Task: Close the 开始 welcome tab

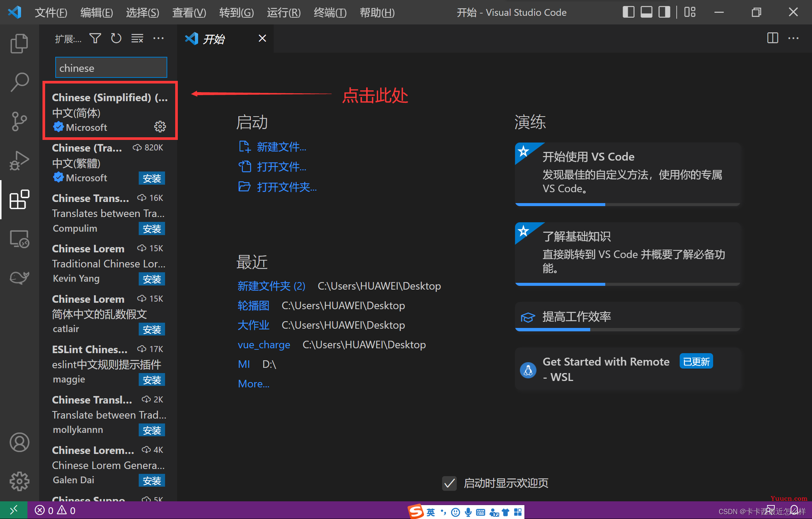Action: [x=262, y=38]
